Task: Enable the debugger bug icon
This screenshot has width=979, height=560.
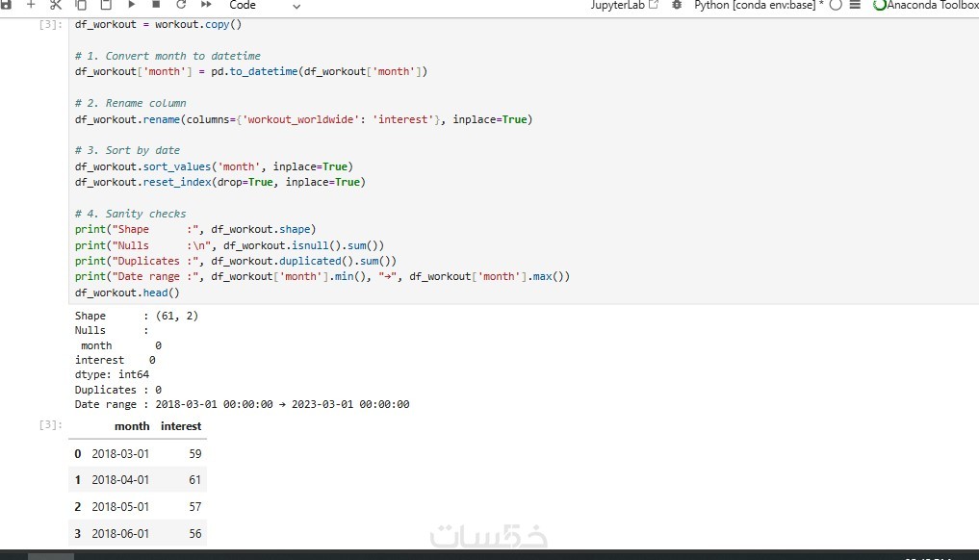Action: tap(677, 5)
